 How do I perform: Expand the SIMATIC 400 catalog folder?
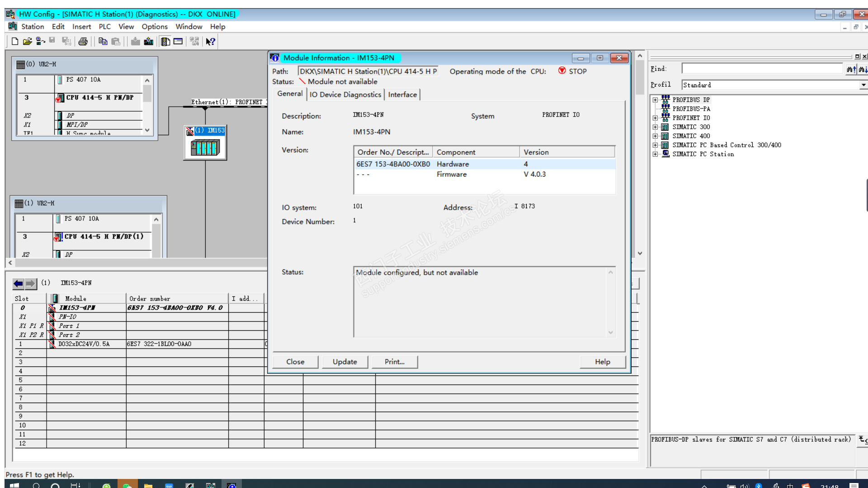click(x=655, y=136)
